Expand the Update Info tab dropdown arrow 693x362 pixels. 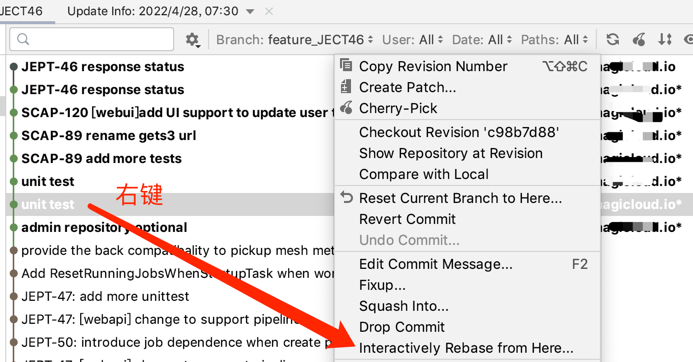250,11
